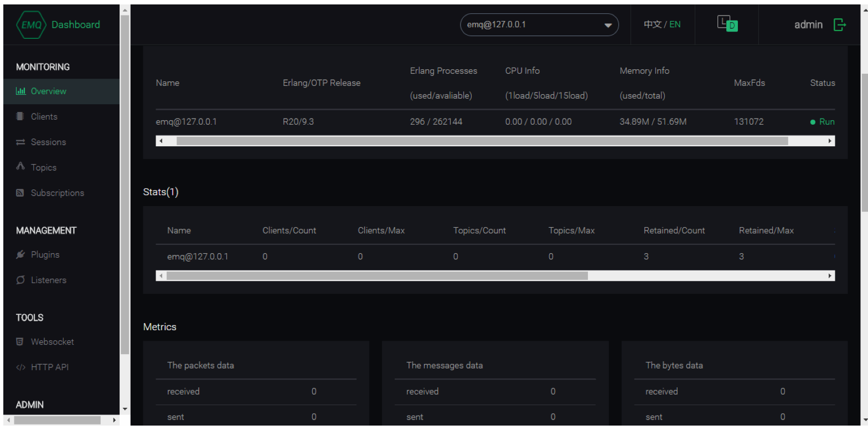Click the sent row in messages data
The height and width of the screenshot is (430, 868).
coord(495,417)
